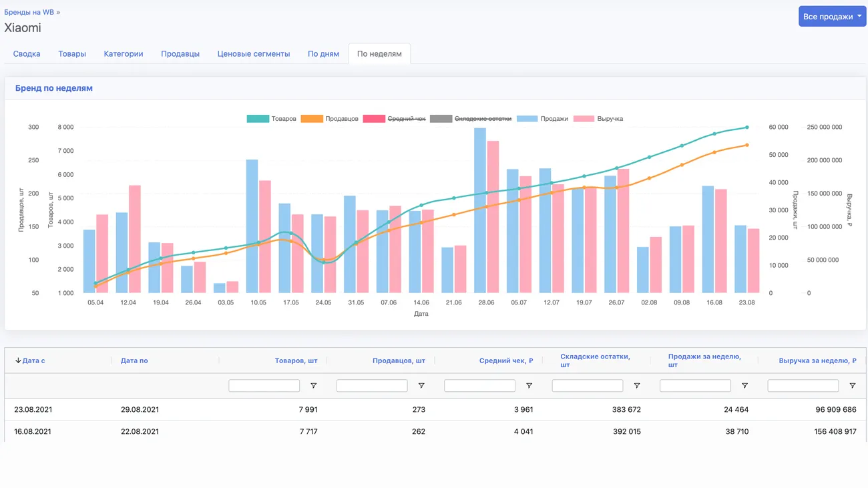Viewport: 868px width, 488px height.
Task: Open filter icon for Продажи за неделю column
Action: pos(744,386)
